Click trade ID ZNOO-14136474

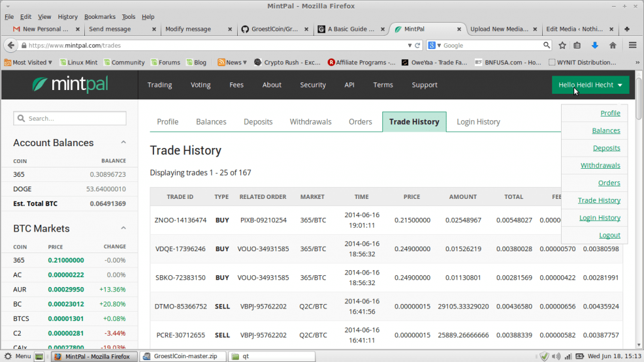coord(180,220)
